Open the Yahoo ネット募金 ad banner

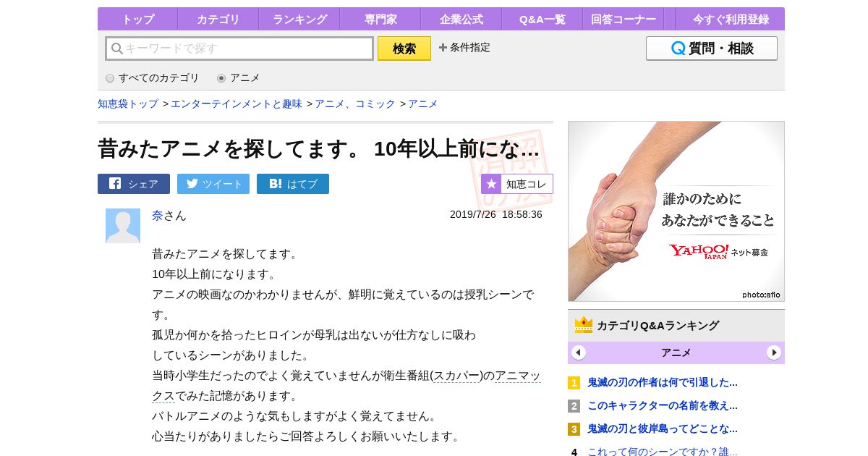click(676, 211)
